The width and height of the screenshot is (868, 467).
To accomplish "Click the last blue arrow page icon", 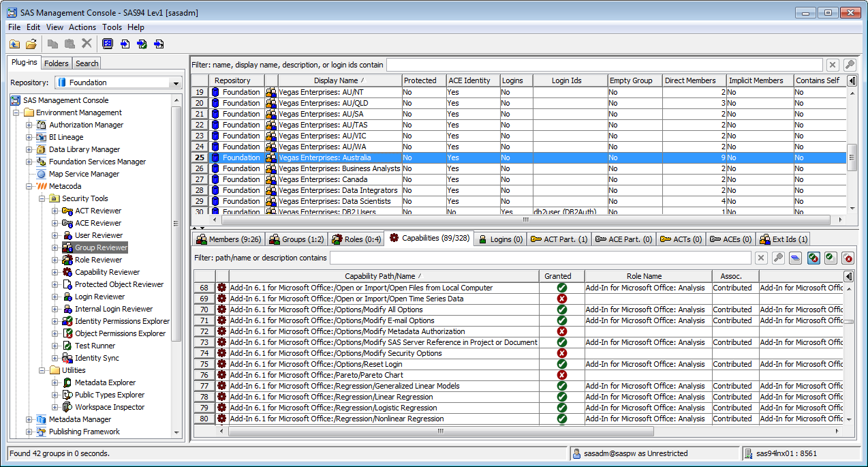I will (x=159, y=44).
